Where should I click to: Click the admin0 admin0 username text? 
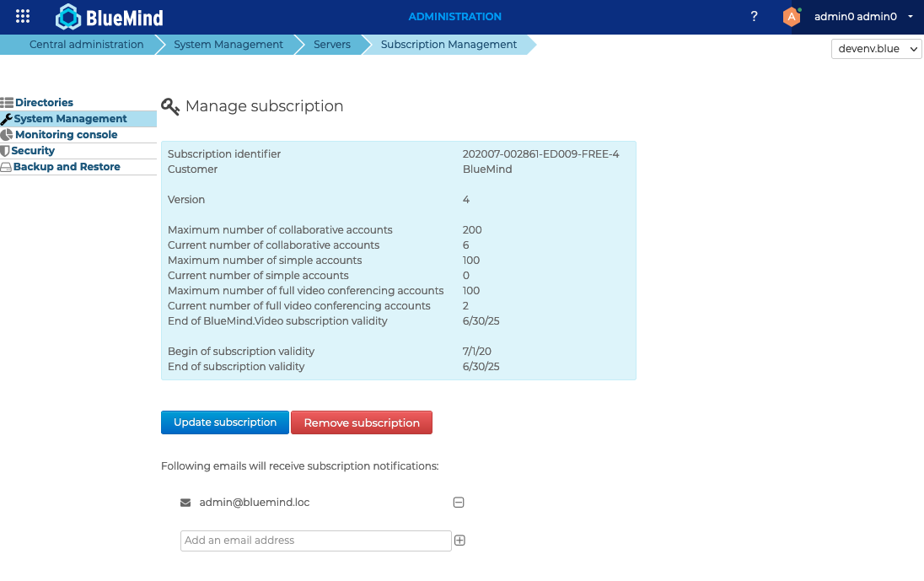coord(856,17)
